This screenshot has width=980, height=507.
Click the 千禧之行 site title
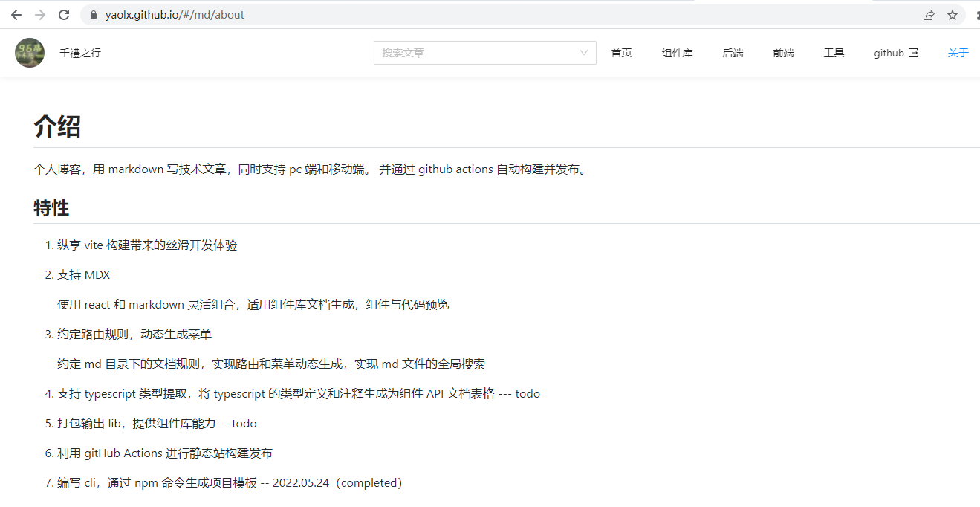click(x=80, y=53)
